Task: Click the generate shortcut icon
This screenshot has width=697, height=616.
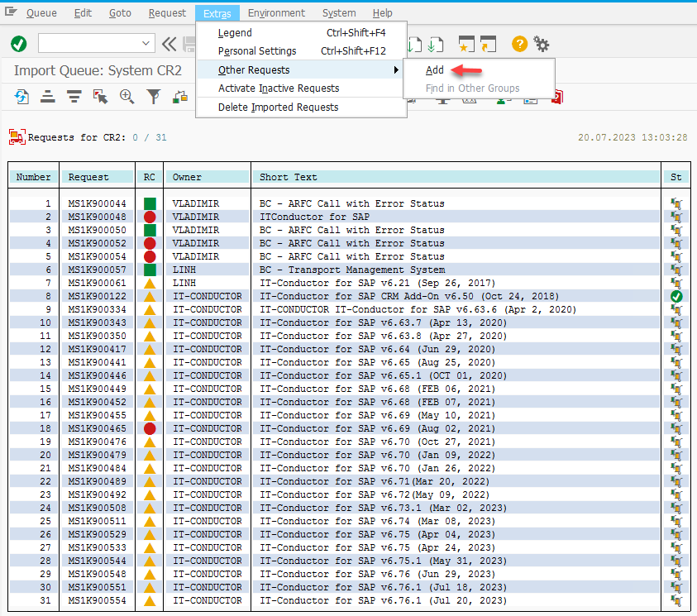Action: tap(488, 44)
